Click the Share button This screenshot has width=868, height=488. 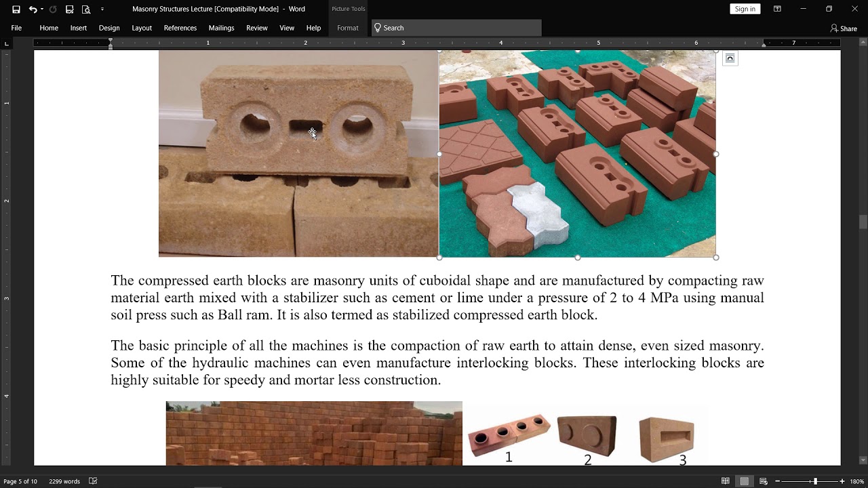(844, 28)
